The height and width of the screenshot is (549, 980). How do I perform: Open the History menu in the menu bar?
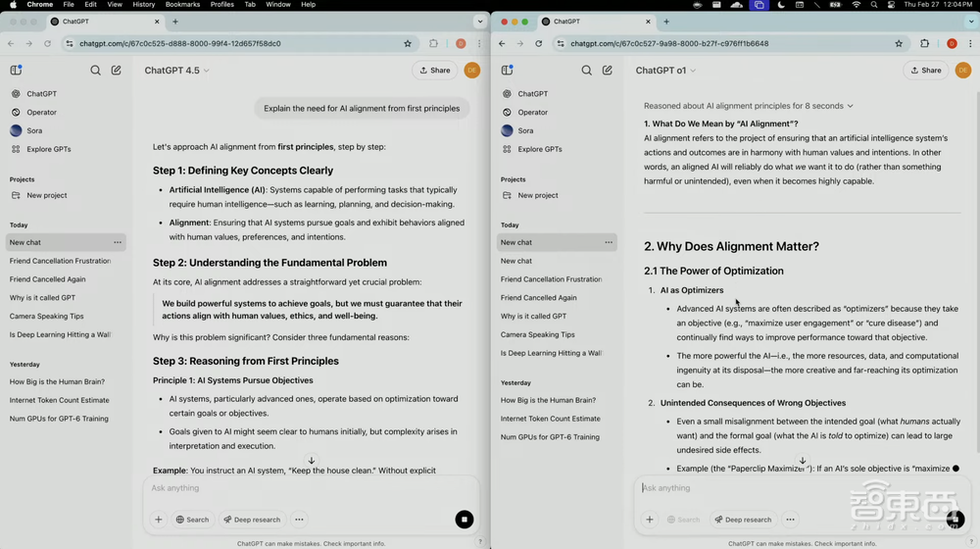point(143,5)
